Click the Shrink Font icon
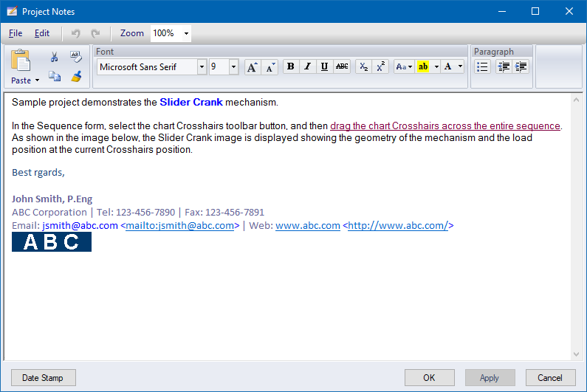This screenshot has width=587, height=392. coord(270,66)
